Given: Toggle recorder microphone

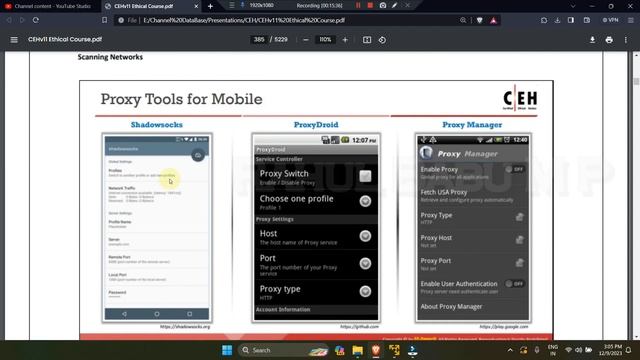Looking at the screenshot, I should pos(242,5).
